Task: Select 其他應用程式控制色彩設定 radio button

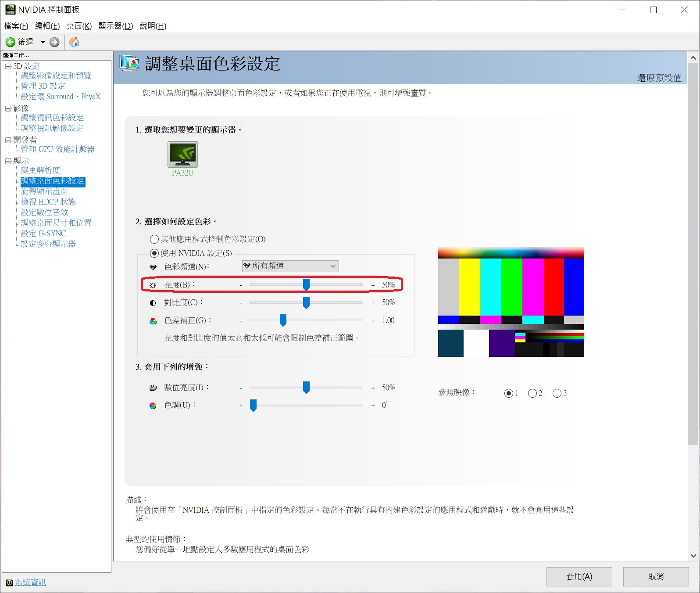Action: tap(154, 239)
